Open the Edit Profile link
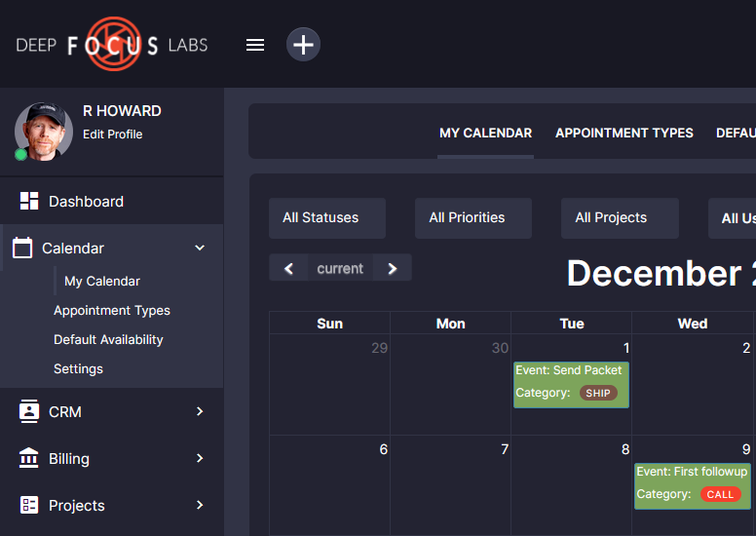The height and width of the screenshot is (536, 756). pos(112,134)
